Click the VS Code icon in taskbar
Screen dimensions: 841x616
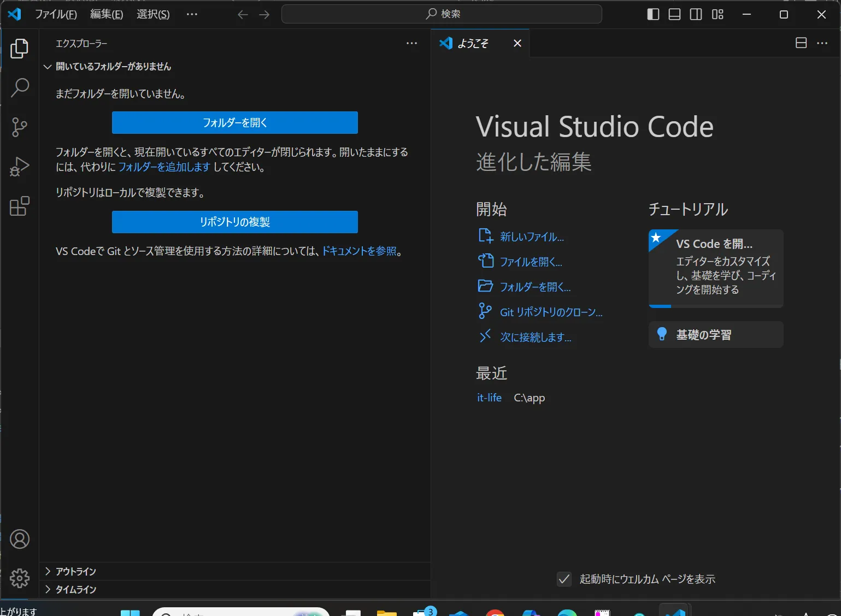[x=675, y=611]
